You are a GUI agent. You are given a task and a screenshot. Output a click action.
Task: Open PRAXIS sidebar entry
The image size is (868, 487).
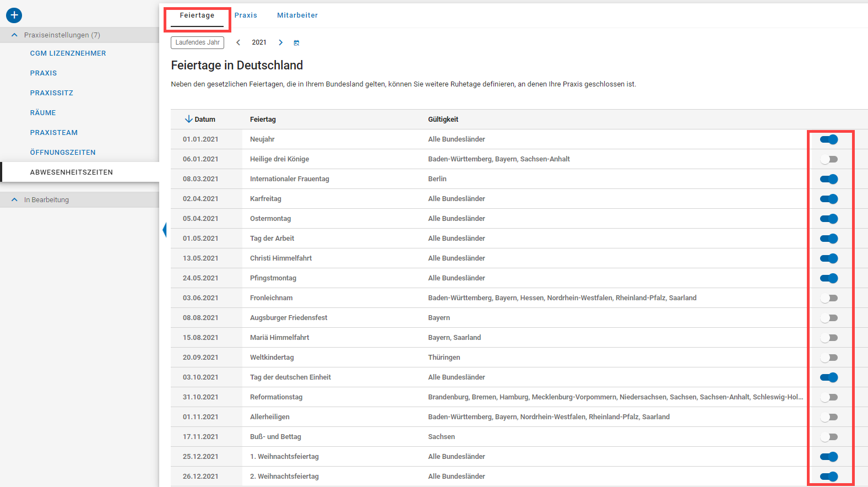[44, 73]
